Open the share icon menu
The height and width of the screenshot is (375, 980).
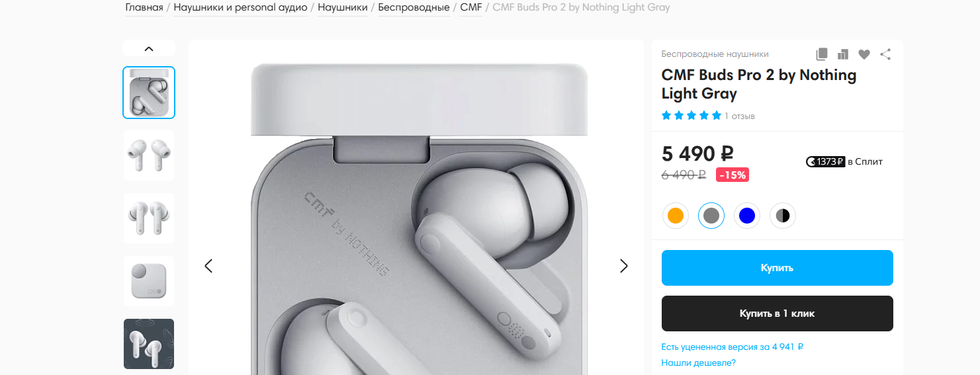click(885, 54)
